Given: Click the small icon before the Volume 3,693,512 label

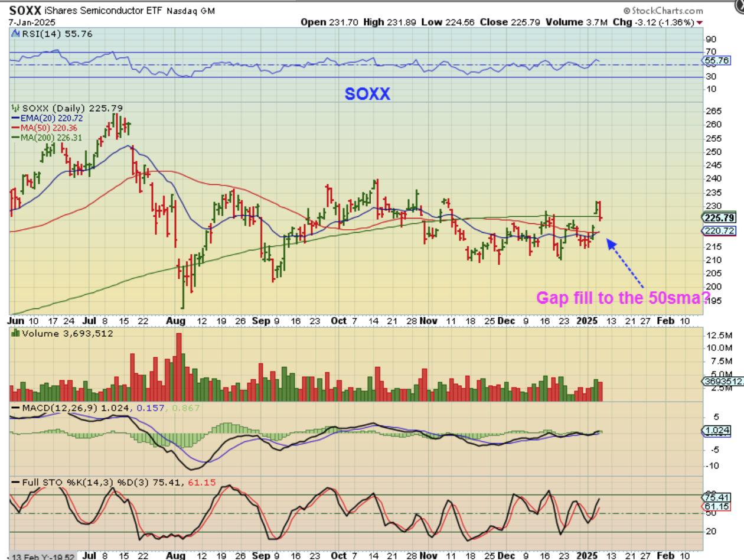Looking at the screenshot, I should pyautogui.click(x=16, y=333).
